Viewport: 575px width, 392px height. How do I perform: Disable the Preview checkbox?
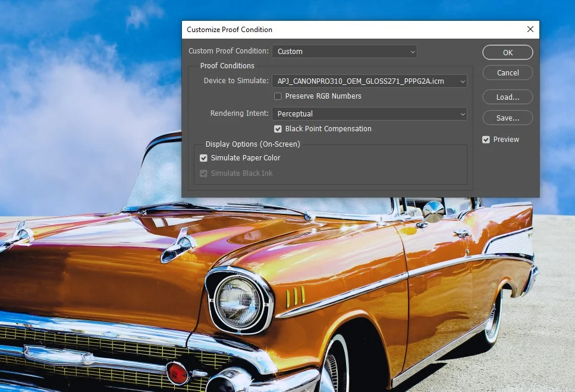coord(486,140)
